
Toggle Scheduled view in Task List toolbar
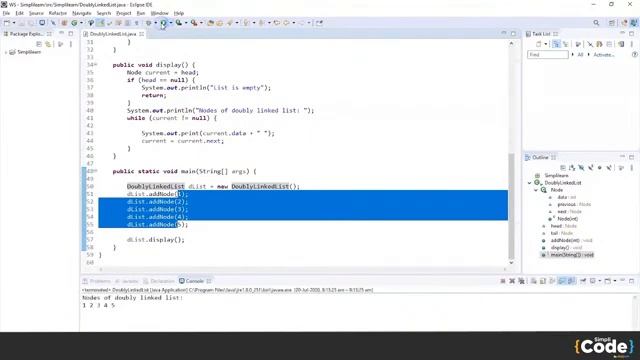tap(565, 44)
